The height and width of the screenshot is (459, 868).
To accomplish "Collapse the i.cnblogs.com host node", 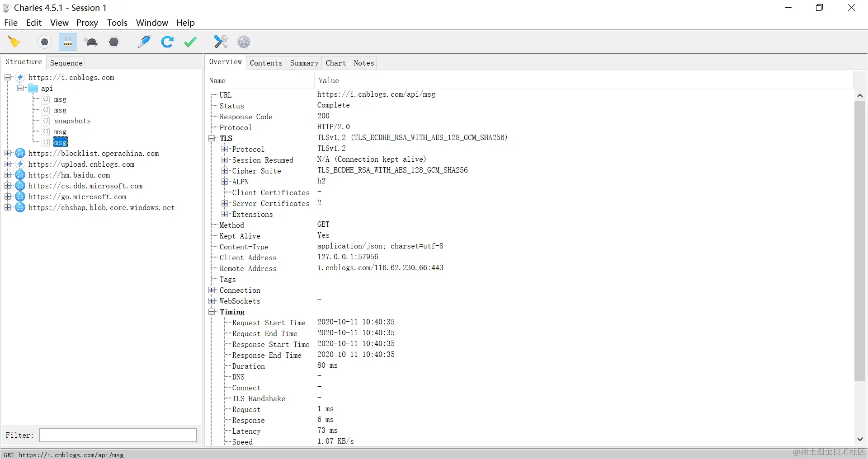I will 8,77.
